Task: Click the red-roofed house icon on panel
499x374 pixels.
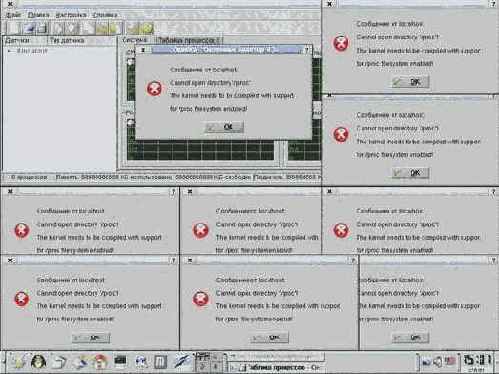Action: (x=101, y=361)
